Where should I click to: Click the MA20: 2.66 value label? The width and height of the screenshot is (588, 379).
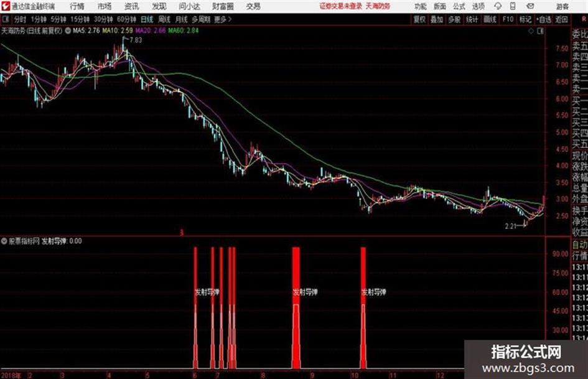click(x=151, y=30)
